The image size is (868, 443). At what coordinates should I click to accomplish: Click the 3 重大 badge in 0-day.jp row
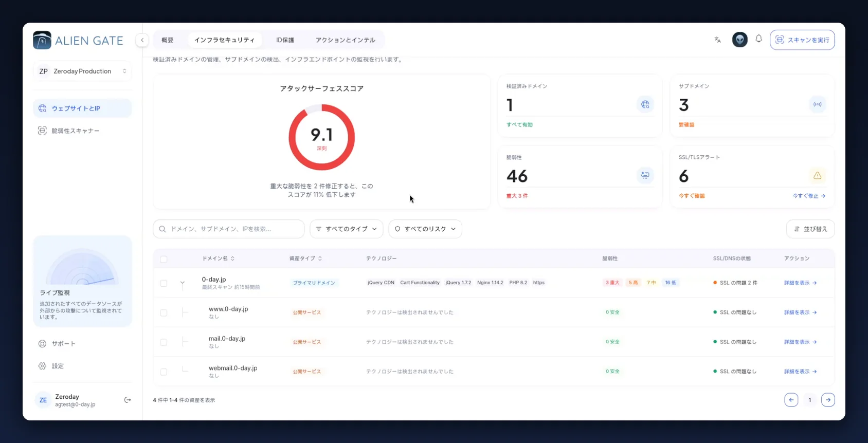pyautogui.click(x=612, y=283)
